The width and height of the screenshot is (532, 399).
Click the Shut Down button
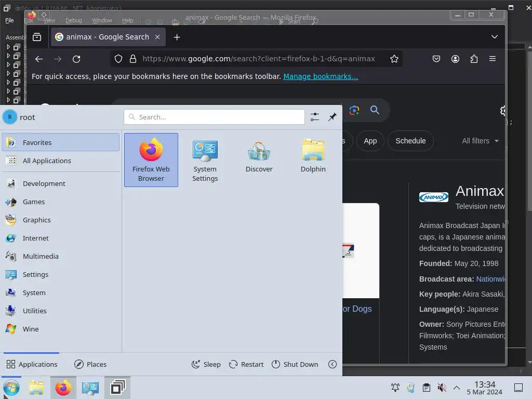[295, 364]
